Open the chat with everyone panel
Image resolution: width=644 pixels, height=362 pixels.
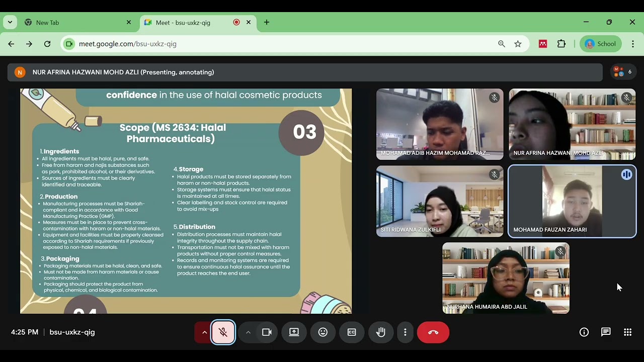click(606, 332)
